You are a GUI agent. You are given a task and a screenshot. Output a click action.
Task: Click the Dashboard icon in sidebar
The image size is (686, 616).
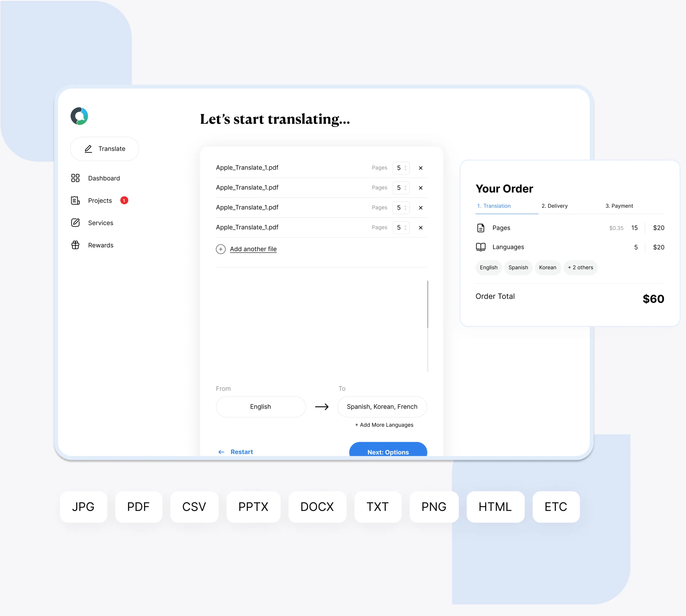click(x=76, y=178)
